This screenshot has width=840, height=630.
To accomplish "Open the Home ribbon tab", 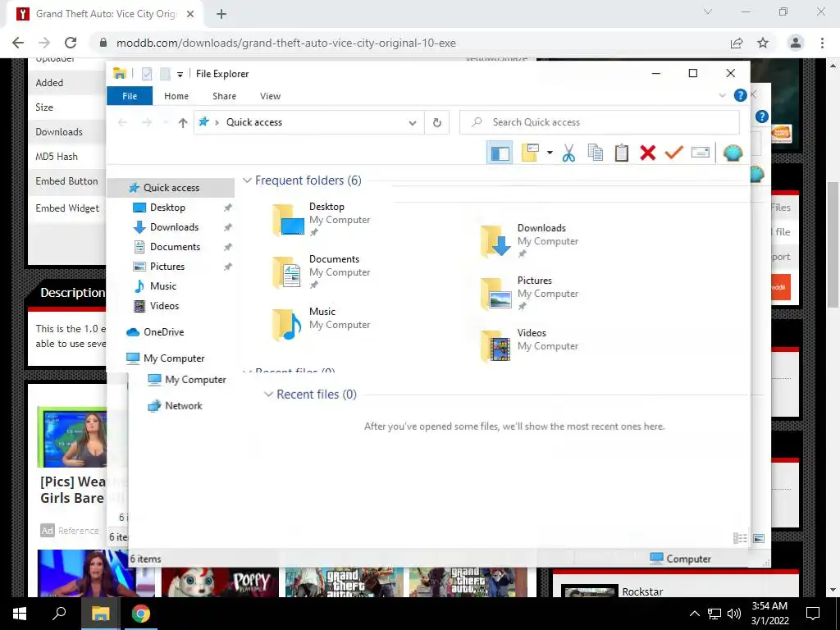I will tap(176, 96).
